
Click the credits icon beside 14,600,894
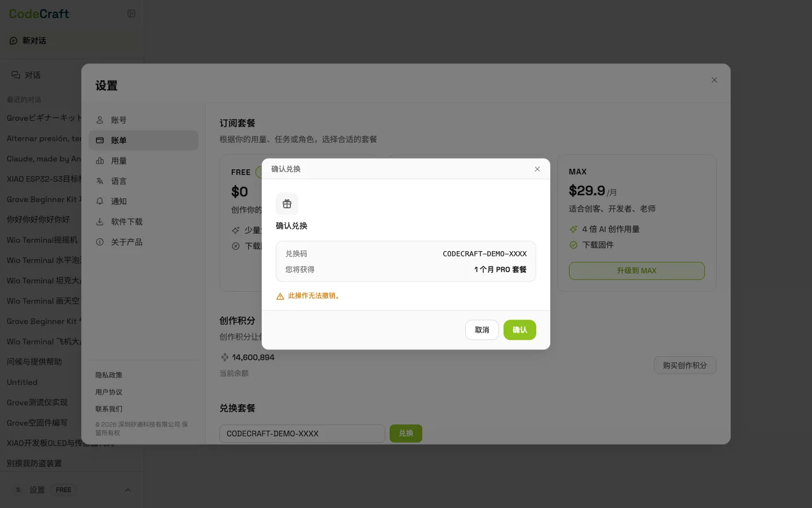point(225,357)
